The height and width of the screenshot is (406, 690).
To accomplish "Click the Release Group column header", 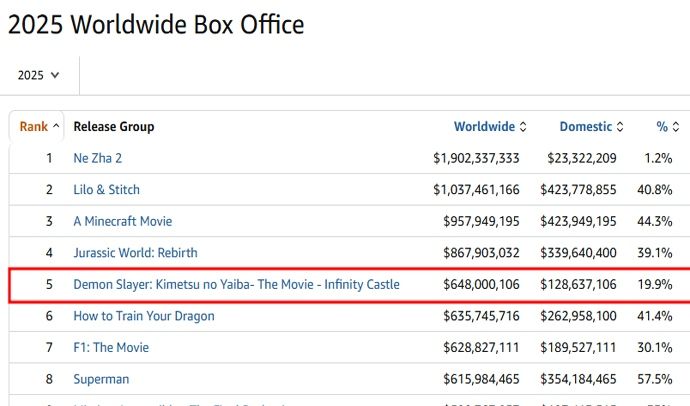I will (114, 127).
